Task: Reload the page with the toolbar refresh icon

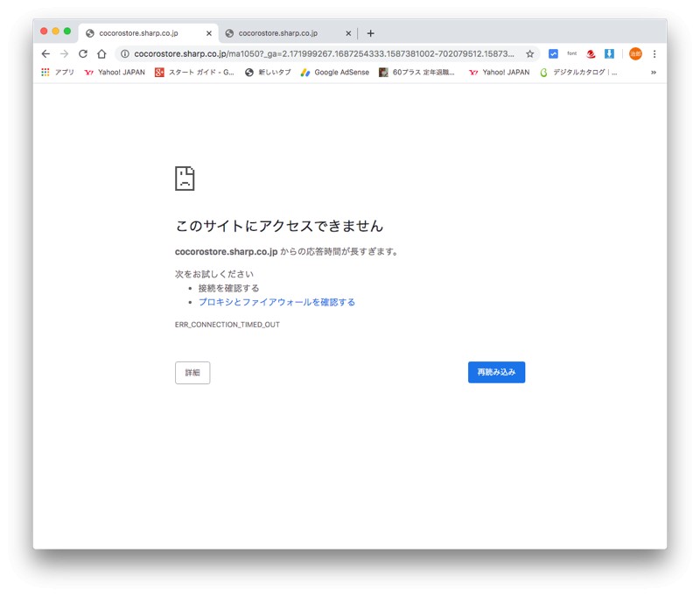Action: coord(83,53)
